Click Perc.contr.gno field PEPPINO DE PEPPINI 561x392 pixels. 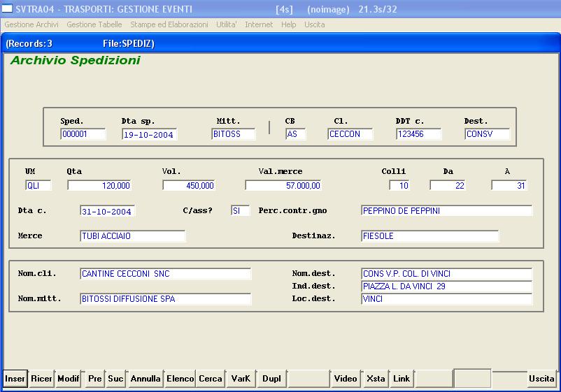pyautogui.click(x=446, y=211)
